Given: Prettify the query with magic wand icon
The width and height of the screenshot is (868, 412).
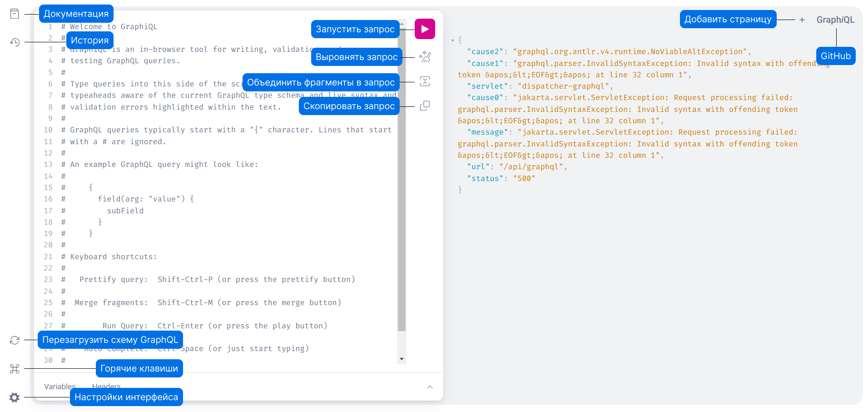Looking at the screenshot, I should pyautogui.click(x=425, y=57).
